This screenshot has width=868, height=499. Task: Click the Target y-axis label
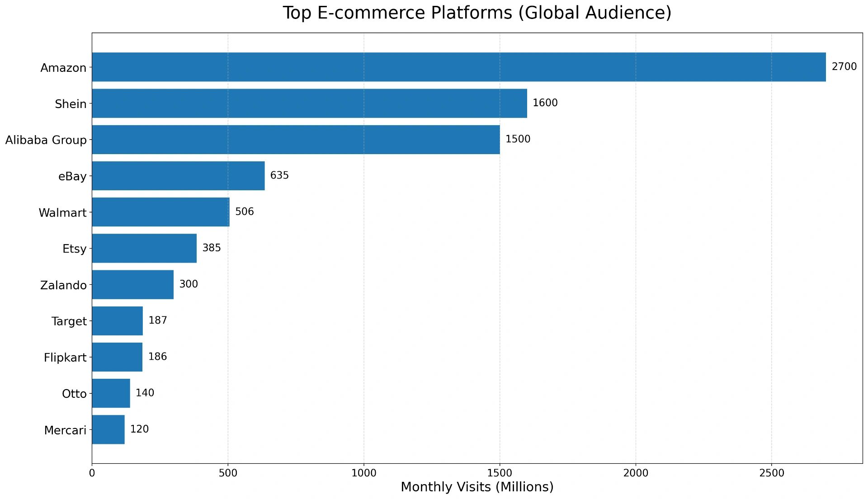[x=69, y=321]
